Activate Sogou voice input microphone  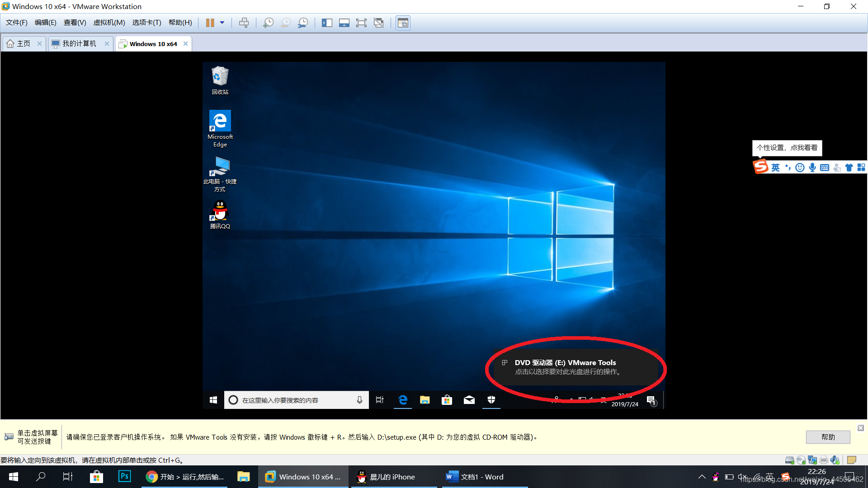812,168
